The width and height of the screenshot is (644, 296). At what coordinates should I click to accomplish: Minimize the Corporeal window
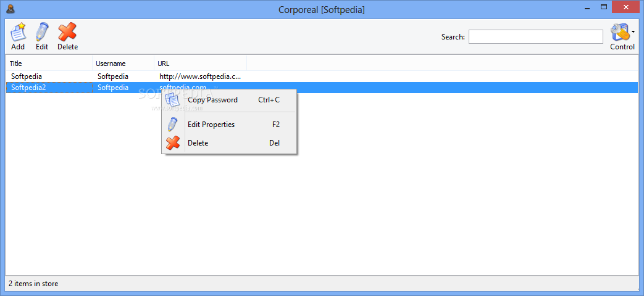coord(587,7)
